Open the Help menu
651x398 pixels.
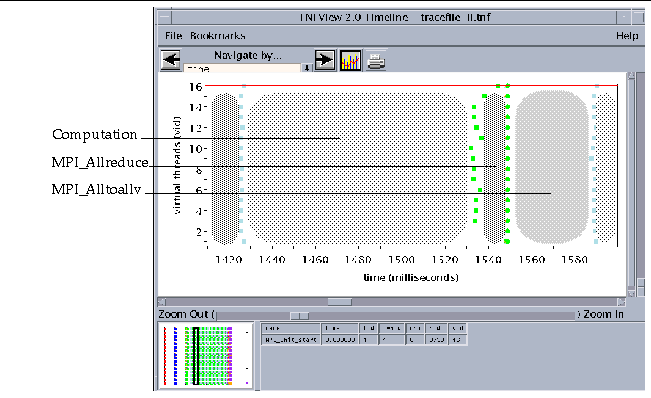(627, 36)
